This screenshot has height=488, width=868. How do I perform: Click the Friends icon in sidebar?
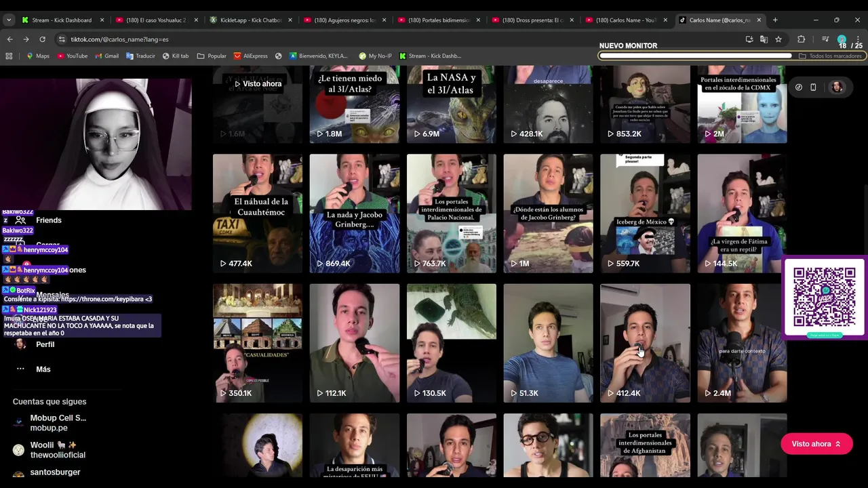point(20,220)
